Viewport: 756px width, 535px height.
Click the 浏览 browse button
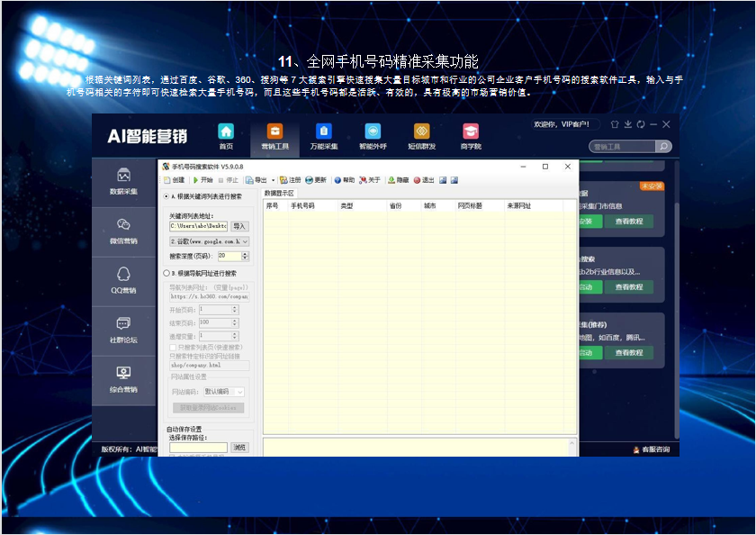239,448
